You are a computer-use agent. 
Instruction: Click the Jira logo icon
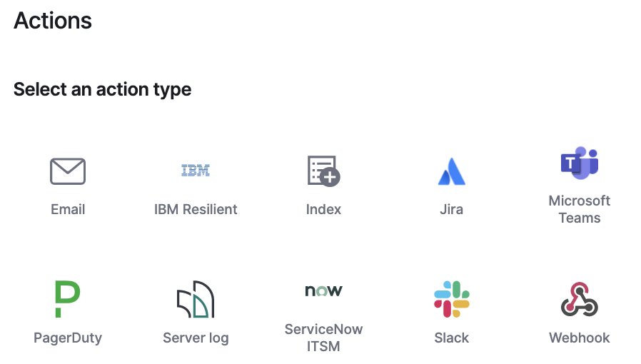click(451, 172)
